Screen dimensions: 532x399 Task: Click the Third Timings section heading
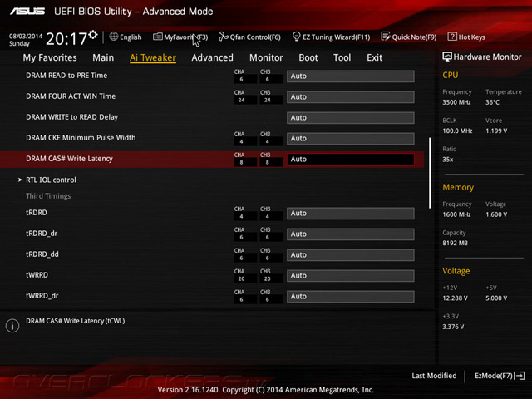[48, 196]
